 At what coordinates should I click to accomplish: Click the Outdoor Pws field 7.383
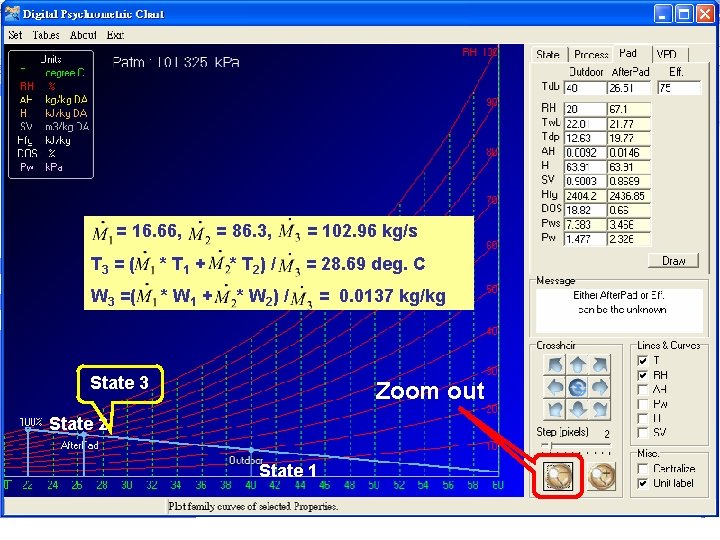(585, 225)
